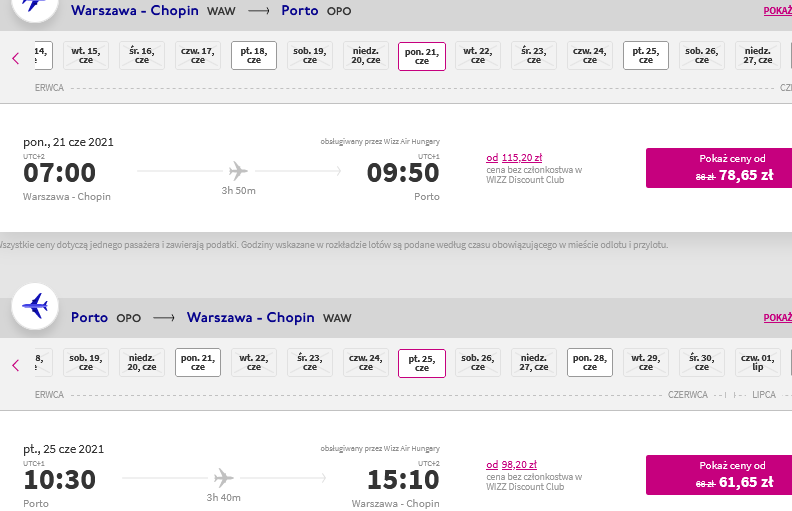
Task: Choose return date pt. 25, cze
Action: 422,364
